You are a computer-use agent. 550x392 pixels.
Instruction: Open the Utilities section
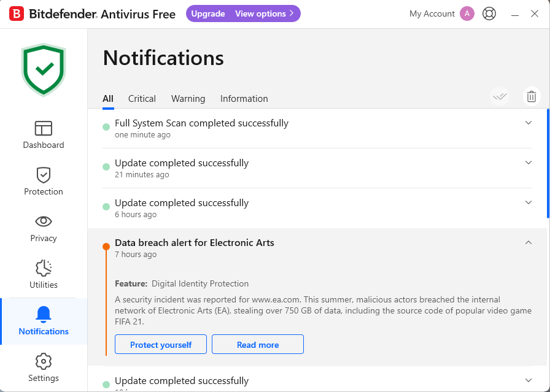(44, 275)
